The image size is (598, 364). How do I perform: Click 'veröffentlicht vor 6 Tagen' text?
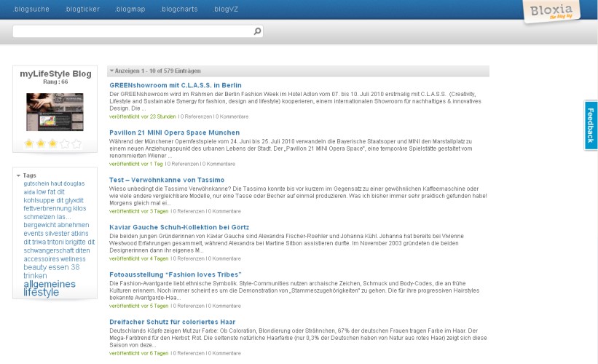click(x=139, y=353)
